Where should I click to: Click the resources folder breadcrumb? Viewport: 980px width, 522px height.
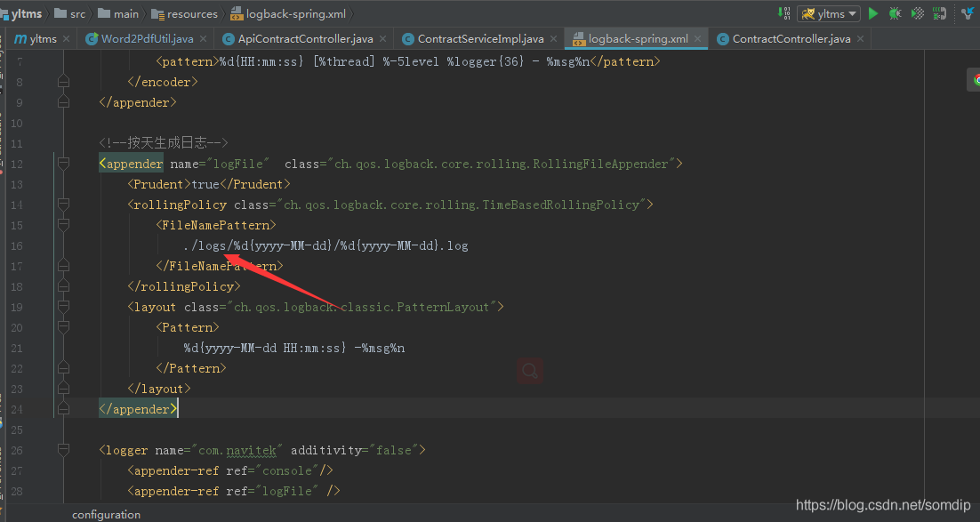(184, 13)
